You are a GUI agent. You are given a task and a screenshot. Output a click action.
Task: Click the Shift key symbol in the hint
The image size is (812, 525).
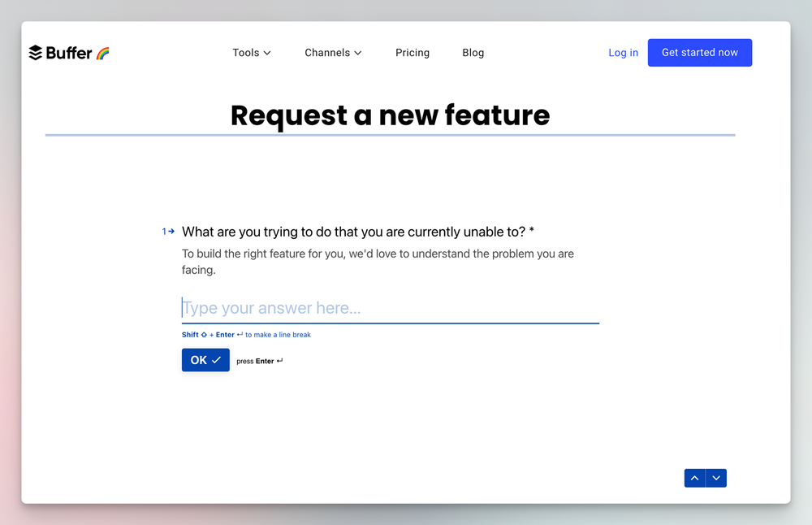click(202, 334)
